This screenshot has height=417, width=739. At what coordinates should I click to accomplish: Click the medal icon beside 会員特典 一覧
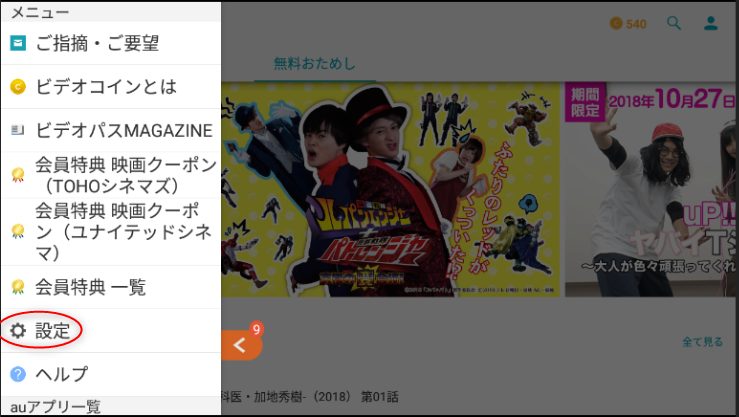coord(18,287)
